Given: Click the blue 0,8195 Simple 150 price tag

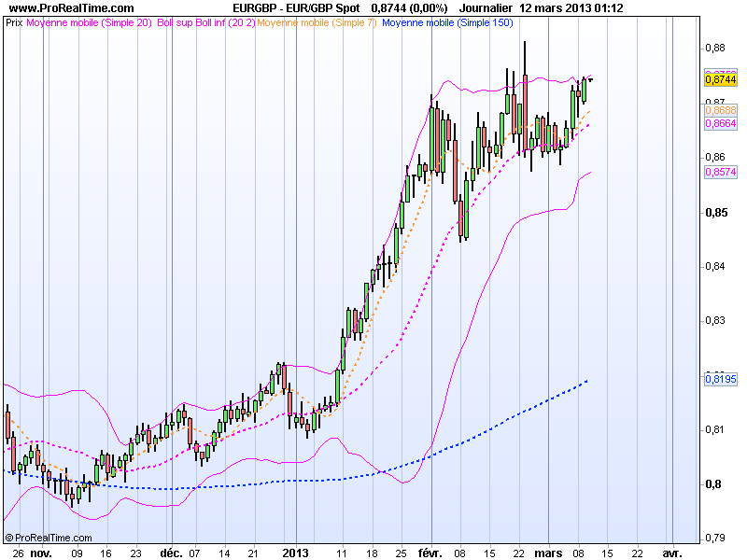Looking at the screenshot, I should pyautogui.click(x=719, y=377).
